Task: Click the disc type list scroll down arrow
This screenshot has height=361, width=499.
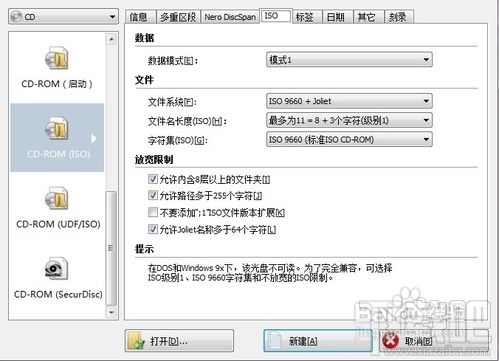Action: [111, 312]
